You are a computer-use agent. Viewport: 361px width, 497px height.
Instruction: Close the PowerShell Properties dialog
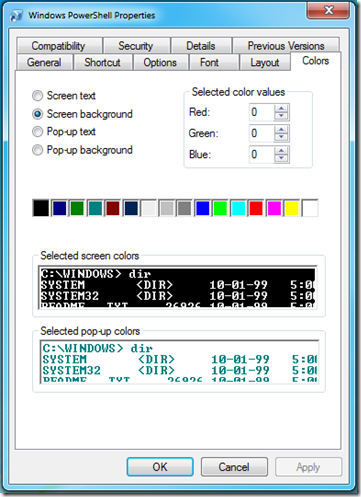click(x=328, y=11)
